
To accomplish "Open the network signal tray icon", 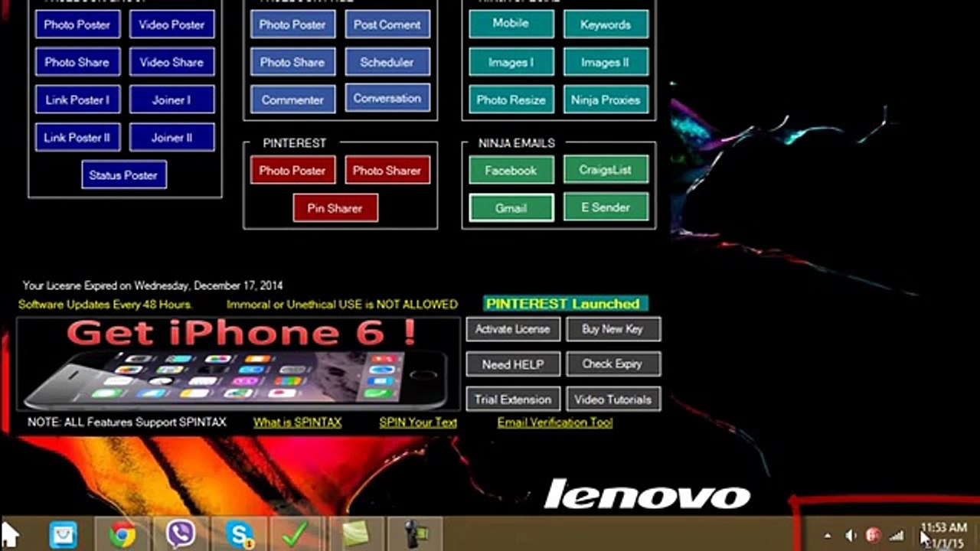I will tap(896, 536).
